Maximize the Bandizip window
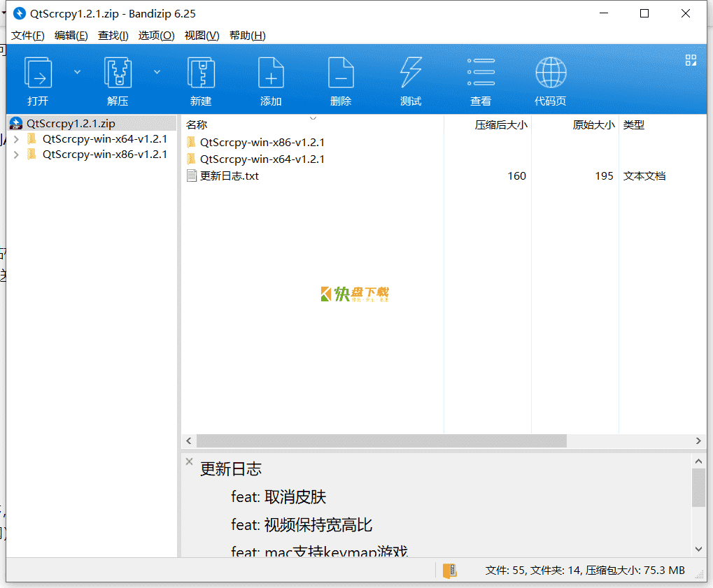 point(644,13)
